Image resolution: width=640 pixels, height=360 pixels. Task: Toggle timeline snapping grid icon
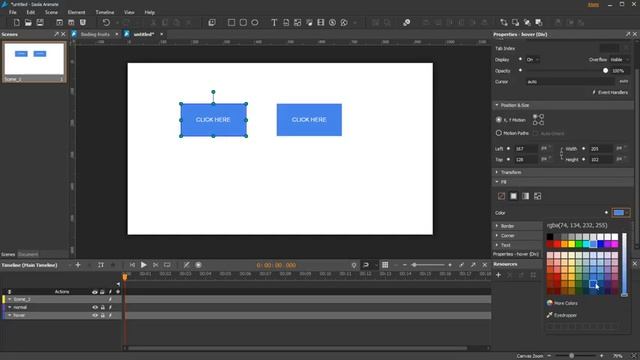[x=385, y=265]
